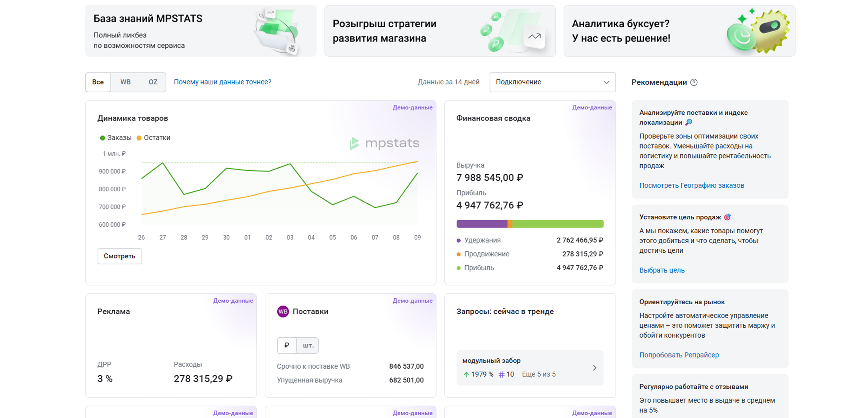Open the Аналитика буксует? banner
The height and width of the screenshot is (418, 868).
679,31
